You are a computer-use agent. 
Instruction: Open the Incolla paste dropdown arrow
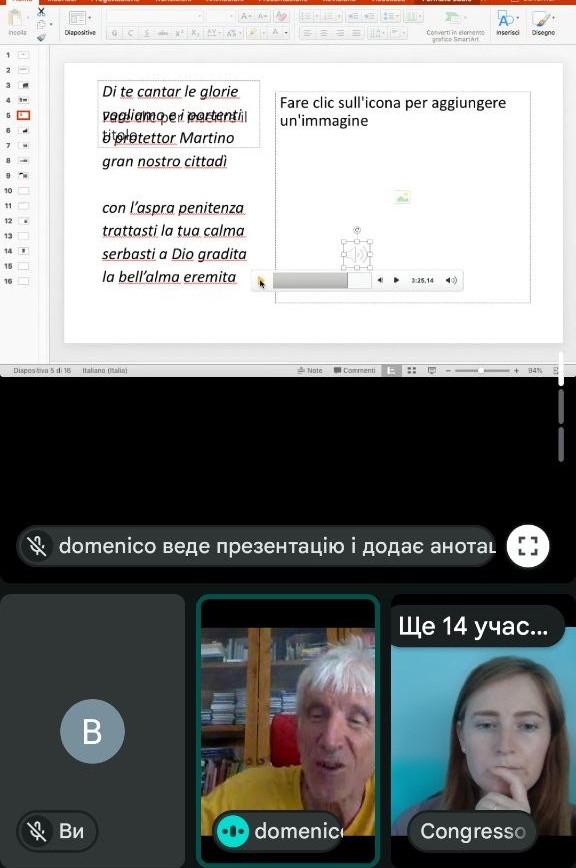click(28, 18)
